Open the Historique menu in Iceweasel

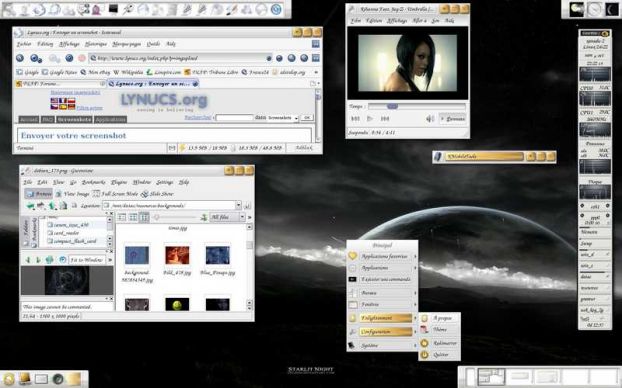[x=96, y=44]
